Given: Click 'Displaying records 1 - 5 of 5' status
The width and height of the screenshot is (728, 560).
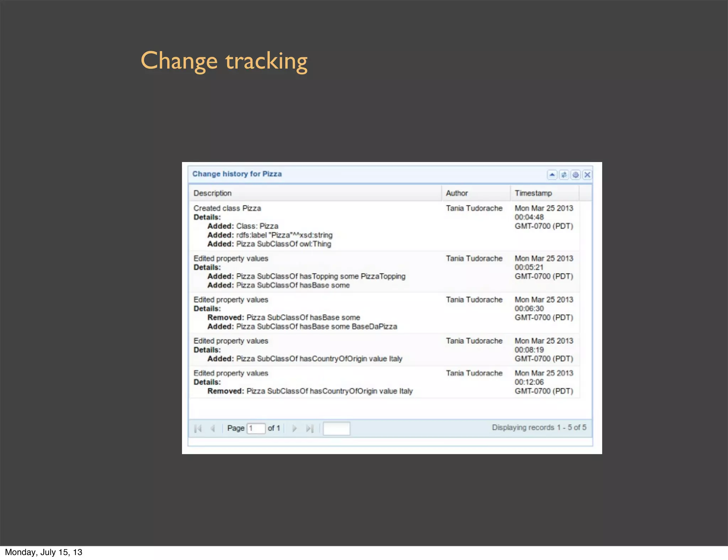Looking at the screenshot, I should (x=539, y=427).
